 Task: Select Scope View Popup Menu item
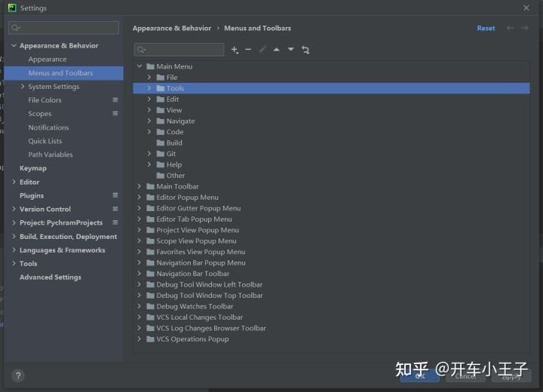[196, 241]
